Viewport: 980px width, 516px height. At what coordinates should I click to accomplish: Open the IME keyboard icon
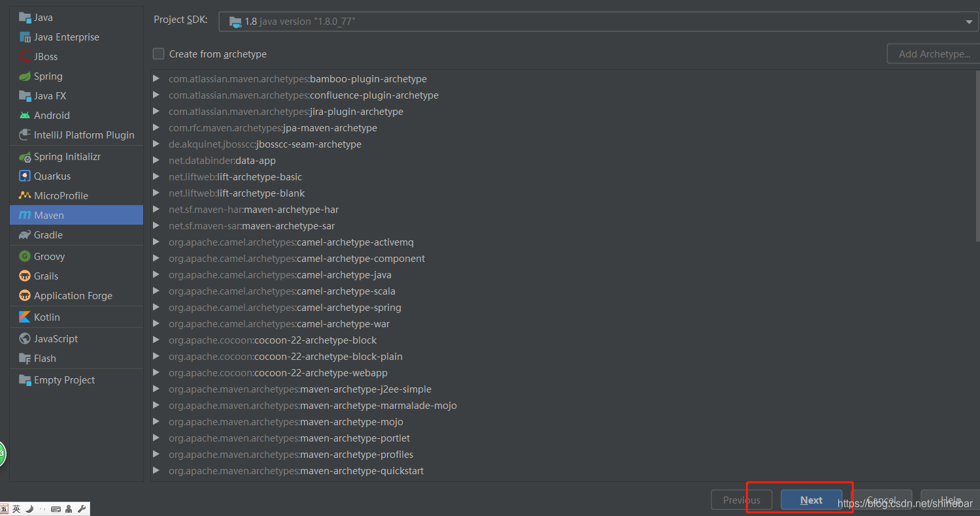56,509
